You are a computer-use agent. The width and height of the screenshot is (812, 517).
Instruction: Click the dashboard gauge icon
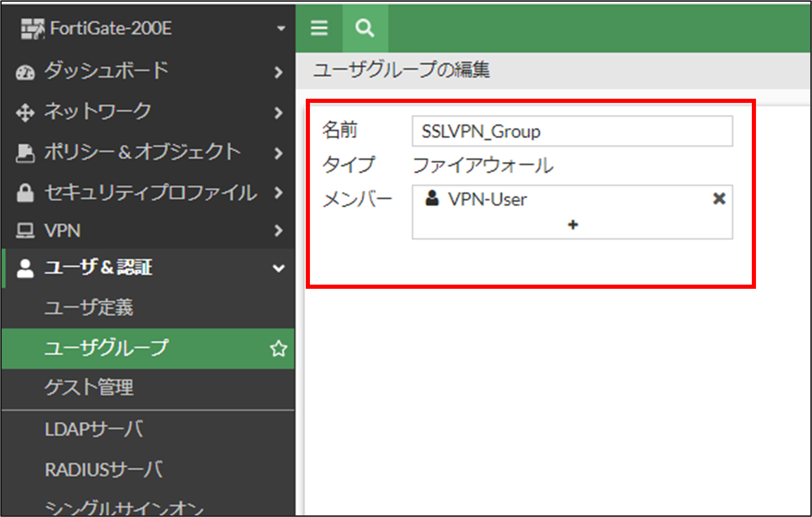coord(25,73)
